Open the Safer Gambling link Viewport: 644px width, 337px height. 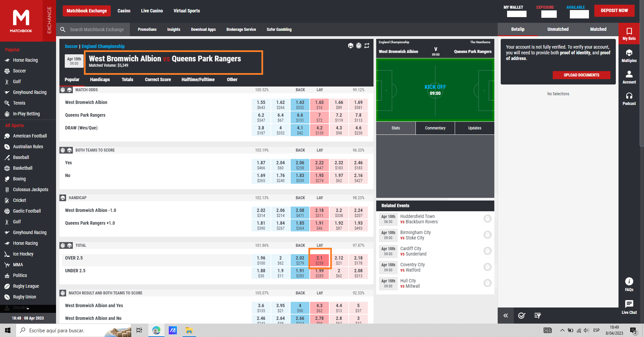pos(279,30)
